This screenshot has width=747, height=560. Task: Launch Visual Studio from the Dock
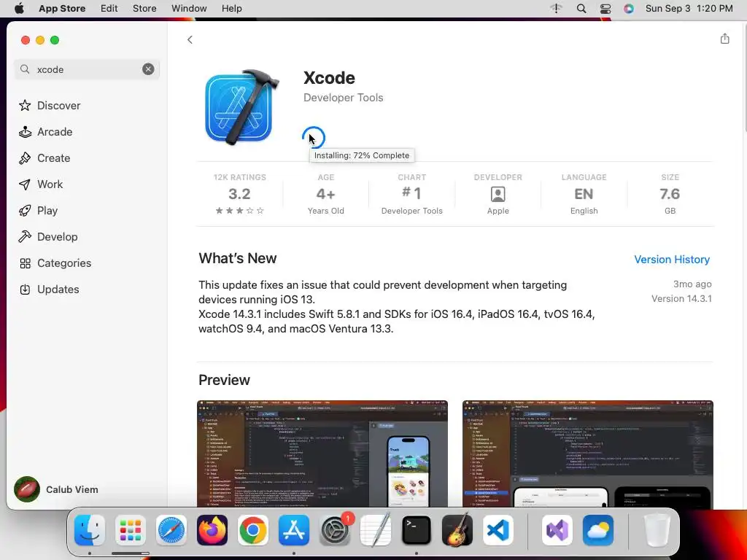[557, 530]
